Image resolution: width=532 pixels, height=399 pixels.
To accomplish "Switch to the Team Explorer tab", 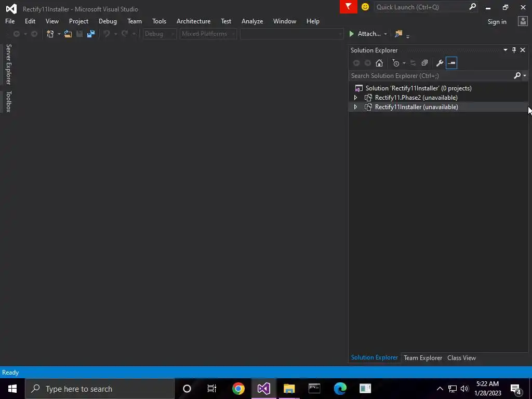I will [x=423, y=358].
